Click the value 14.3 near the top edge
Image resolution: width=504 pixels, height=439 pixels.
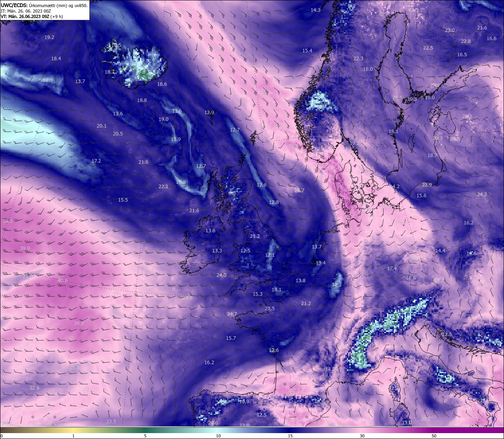[315, 10]
